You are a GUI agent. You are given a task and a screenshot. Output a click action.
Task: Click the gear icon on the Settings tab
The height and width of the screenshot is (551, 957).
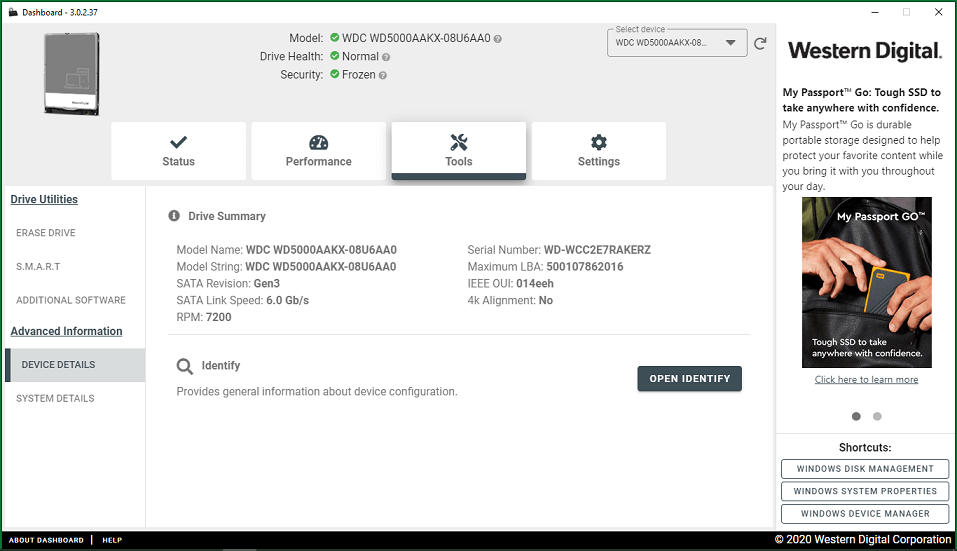tap(599, 142)
